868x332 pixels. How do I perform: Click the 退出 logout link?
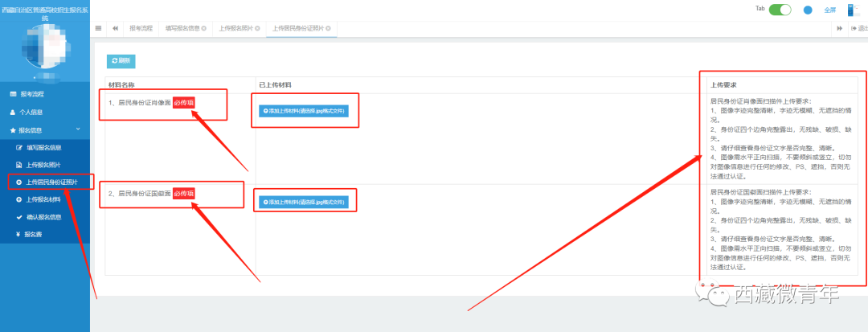coord(859,28)
